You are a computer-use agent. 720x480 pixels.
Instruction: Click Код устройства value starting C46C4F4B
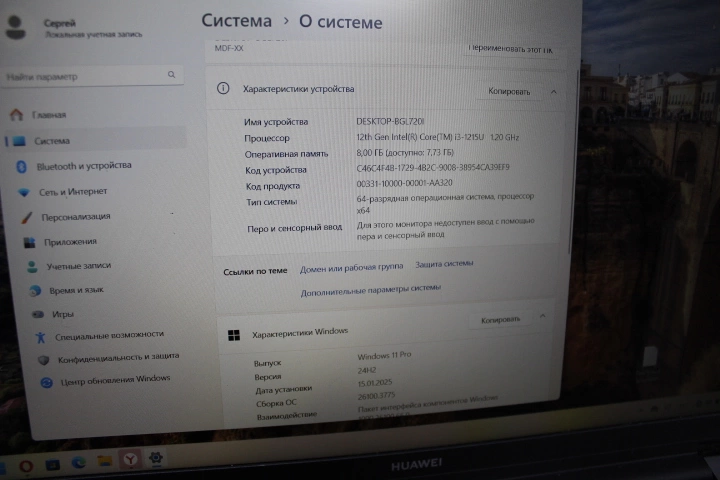[x=433, y=168]
